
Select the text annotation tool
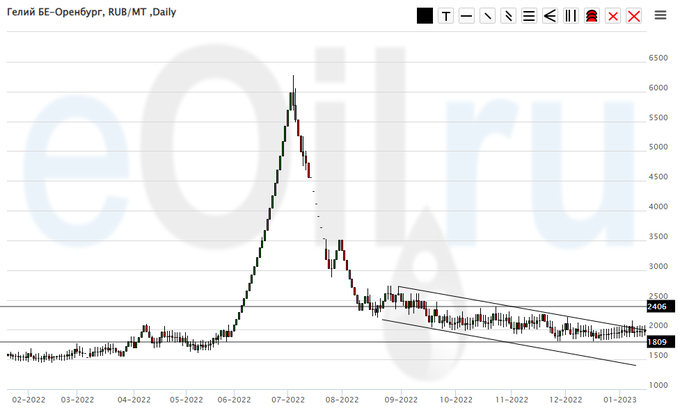point(446,16)
